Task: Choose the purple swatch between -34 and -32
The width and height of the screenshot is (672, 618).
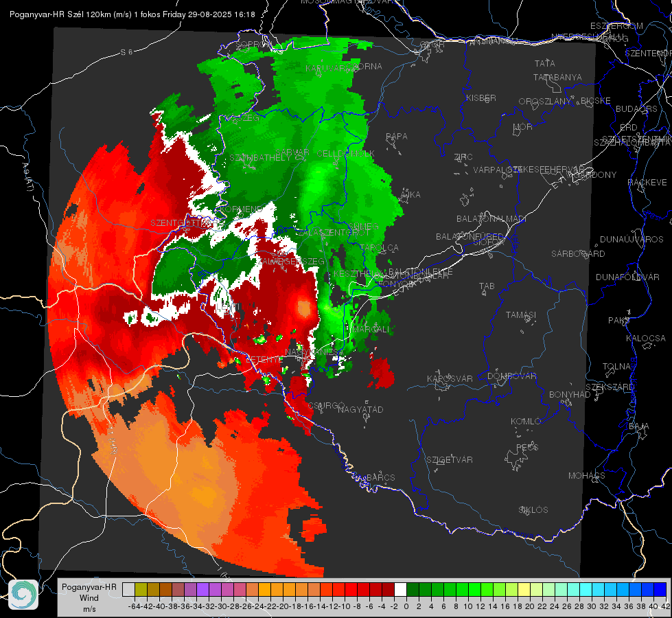Action: coord(202,590)
